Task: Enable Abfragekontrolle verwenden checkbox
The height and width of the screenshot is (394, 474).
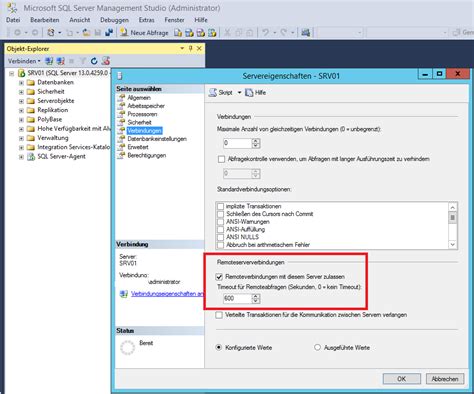Action: [221, 159]
